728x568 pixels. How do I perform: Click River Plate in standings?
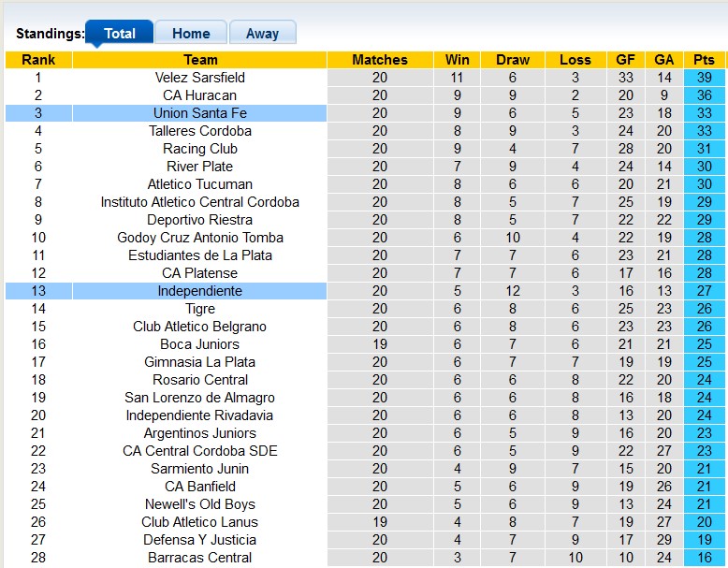(x=199, y=167)
